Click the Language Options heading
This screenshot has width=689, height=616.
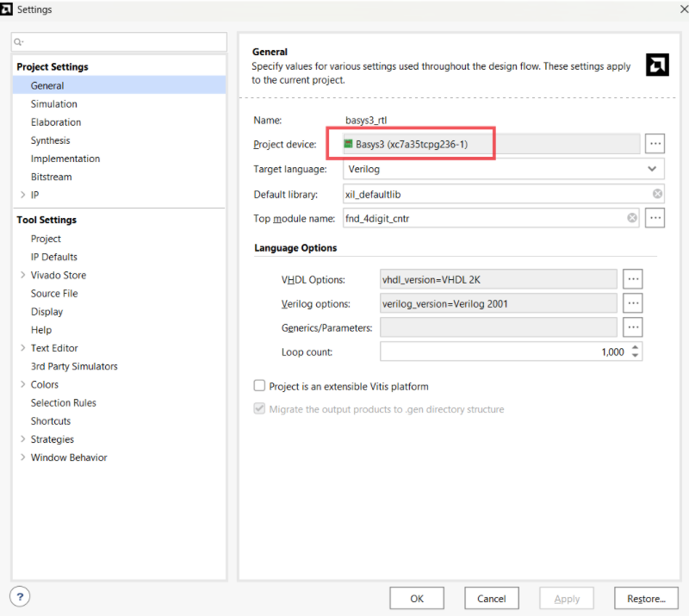pyautogui.click(x=295, y=247)
